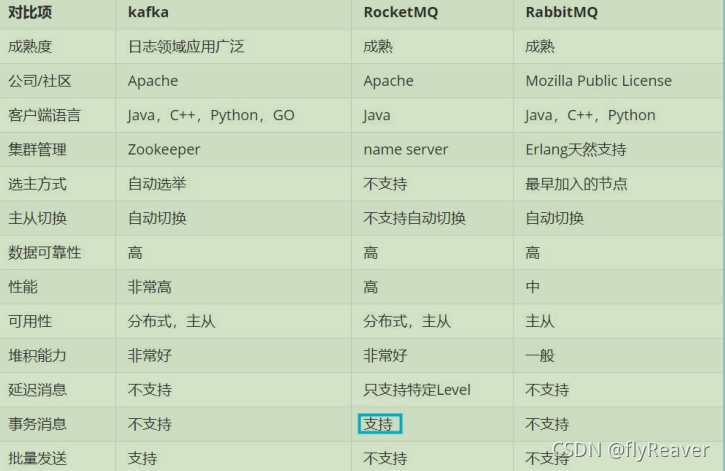Click "Apache" in the kafka column
This screenshot has width=725, height=471.
[x=153, y=81]
